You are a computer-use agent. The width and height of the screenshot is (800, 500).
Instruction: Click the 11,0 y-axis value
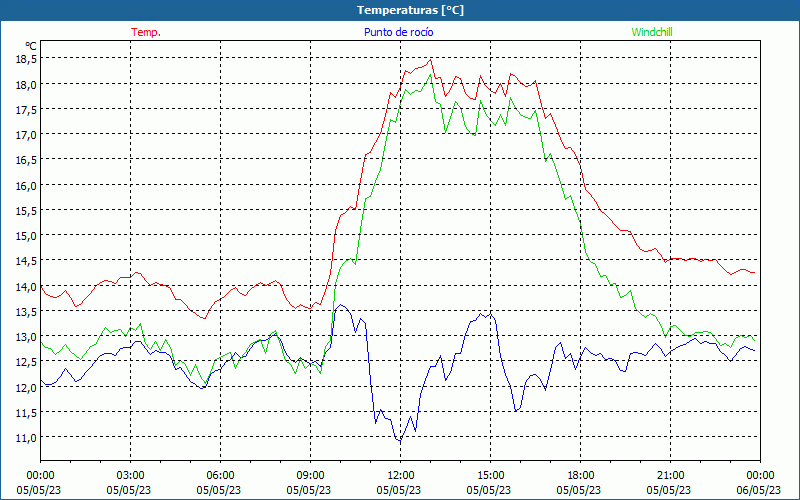pyautogui.click(x=26, y=438)
